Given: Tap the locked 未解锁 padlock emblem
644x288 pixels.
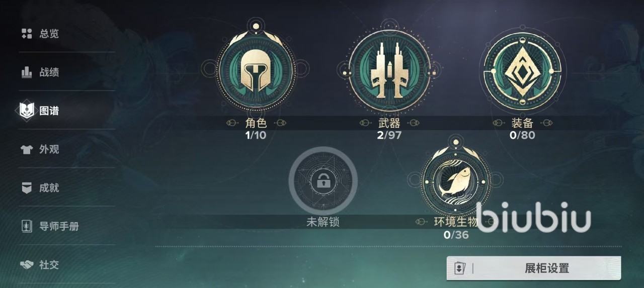Looking at the screenshot, I should coord(323,180).
